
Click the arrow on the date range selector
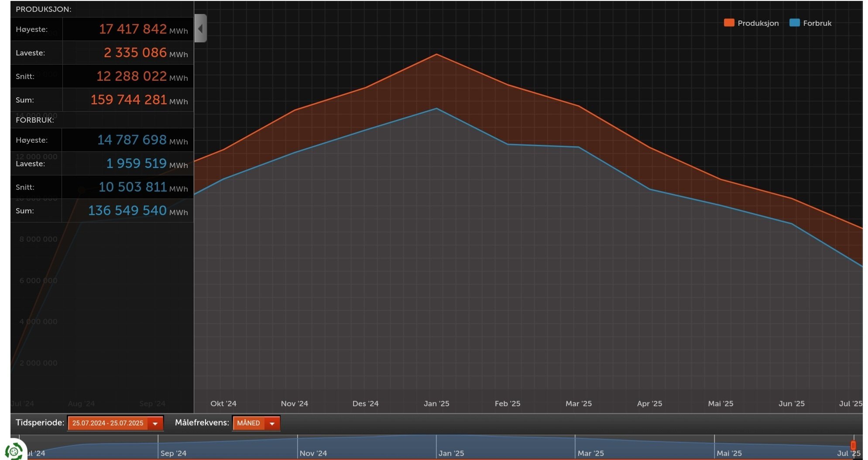pyautogui.click(x=155, y=423)
